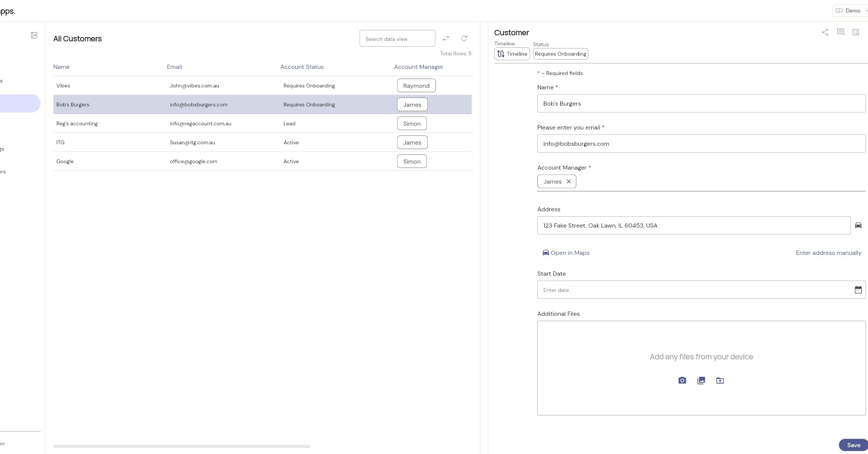
Task: Collapse the sidebar panel icon
Action: click(34, 35)
